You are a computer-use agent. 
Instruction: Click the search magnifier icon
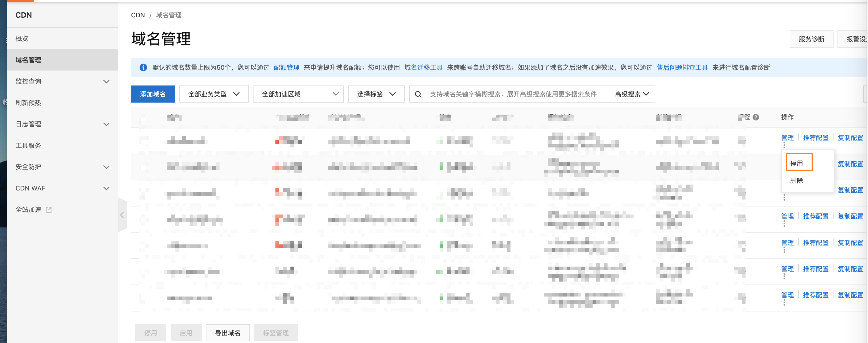[418, 94]
